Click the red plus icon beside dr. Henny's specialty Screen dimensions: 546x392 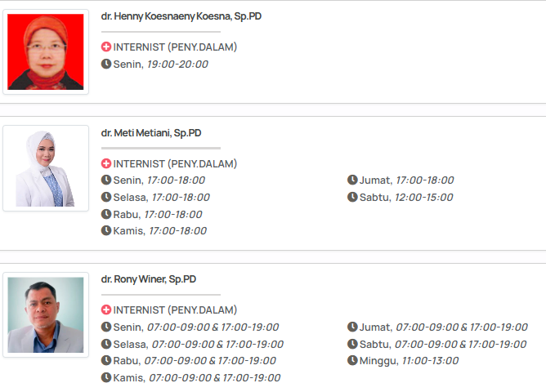pos(106,47)
